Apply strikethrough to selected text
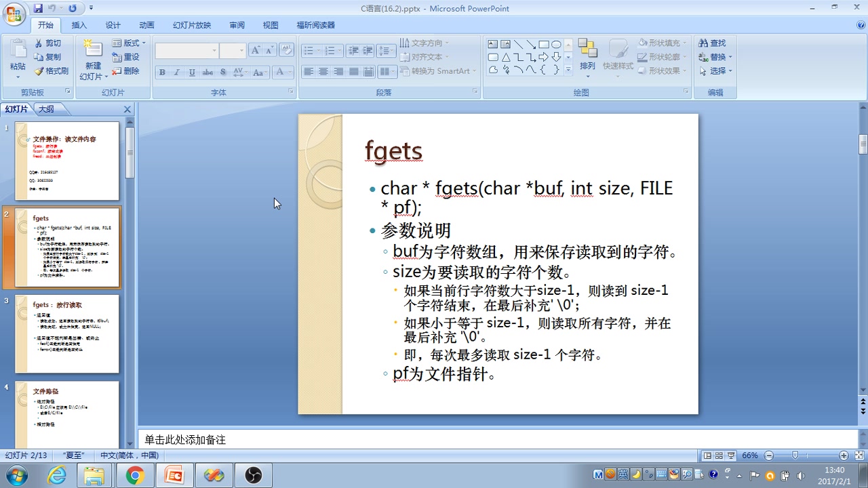Viewport: 868px width, 488px height. click(208, 72)
